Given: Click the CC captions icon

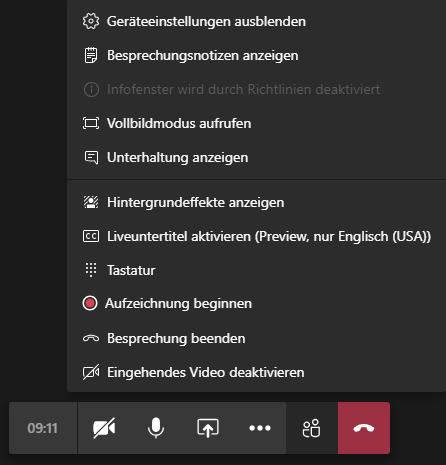Looking at the screenshot, I should [91, 236].
